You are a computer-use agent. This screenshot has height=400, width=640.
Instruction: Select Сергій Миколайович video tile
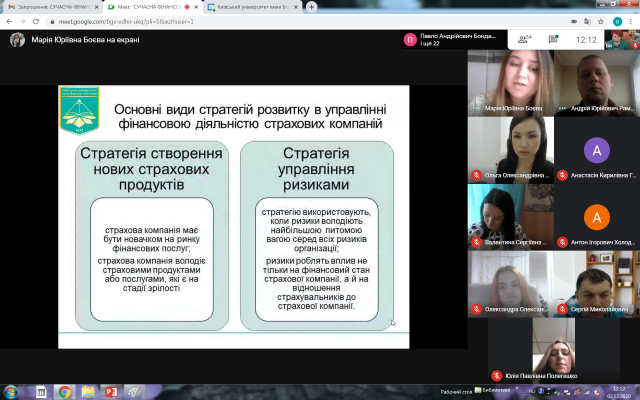pyautogui.click(x=597, y=283)
